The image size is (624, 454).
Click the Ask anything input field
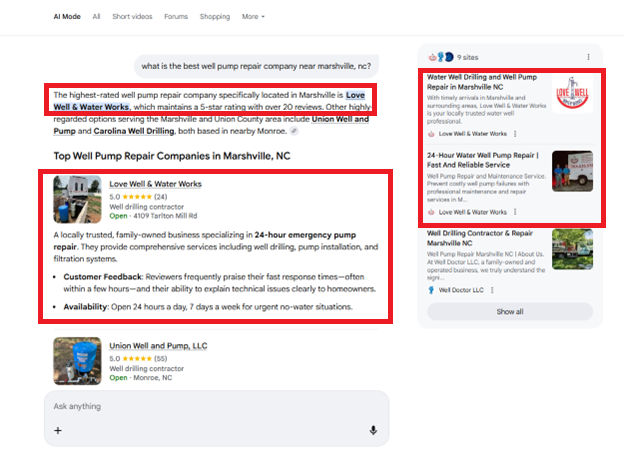pos(216,406)
